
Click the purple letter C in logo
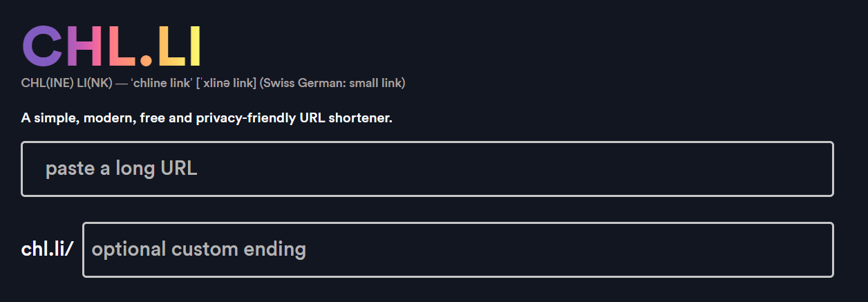coord(42,47)
